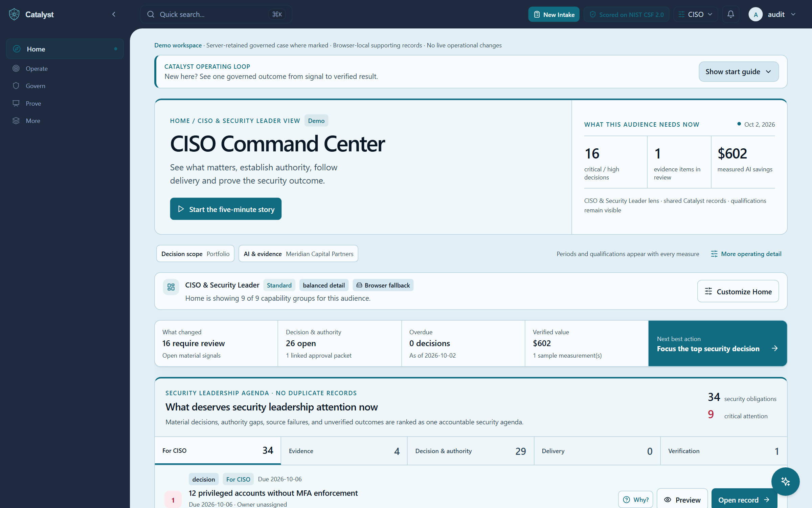This screenshot has height=508, width=812.
Task: Click the 'Demo' badge next to the header
Action: 316,121
